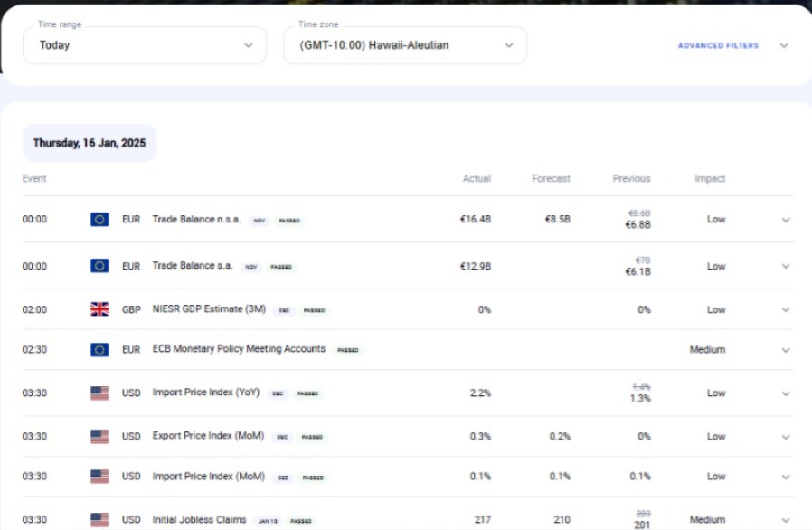Open the Time zone Hawaii-Aleutian dropdown
This screenshot has height=530, width=812.
405,45
